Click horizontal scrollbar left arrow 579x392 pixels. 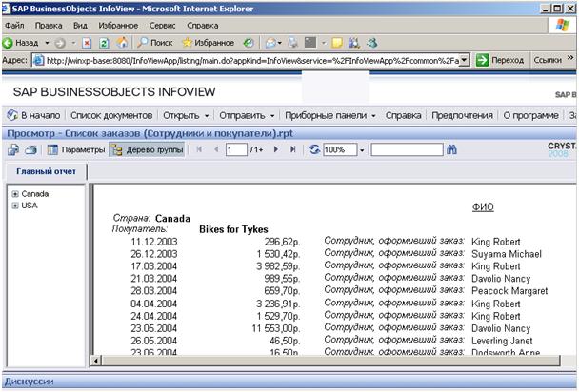pos(96,361)
